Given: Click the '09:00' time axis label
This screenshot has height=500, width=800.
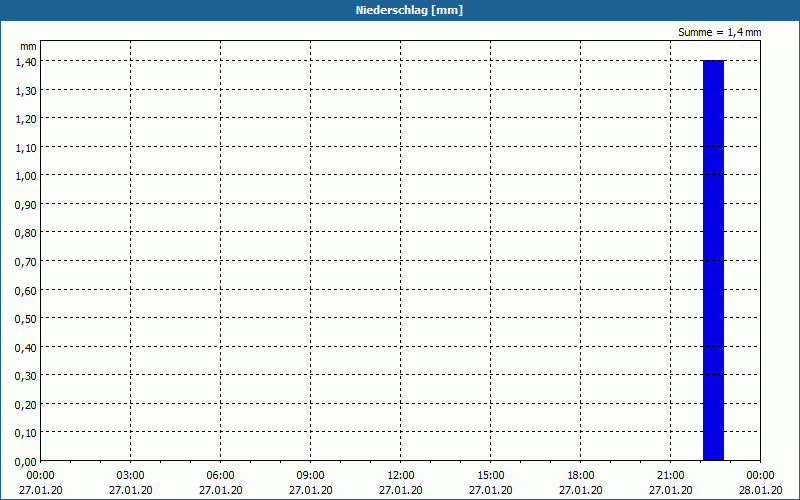Looking at the screenshot, I should tap(311, 476).
